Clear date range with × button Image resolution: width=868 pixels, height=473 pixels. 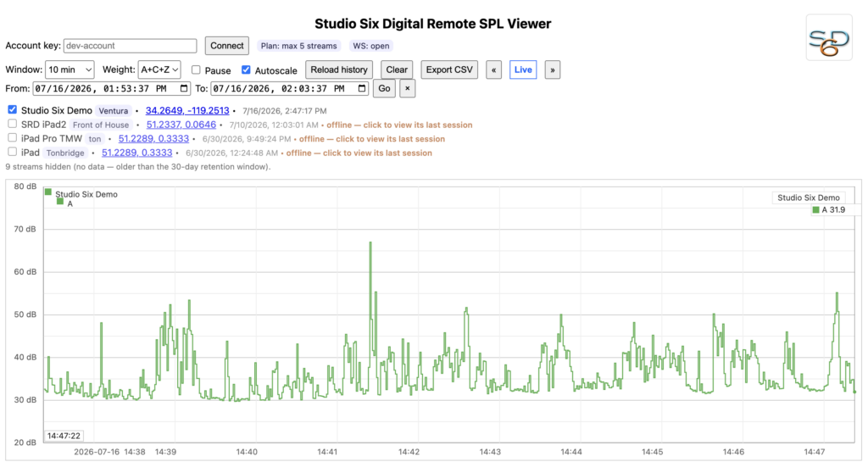(x=408, y=89)
